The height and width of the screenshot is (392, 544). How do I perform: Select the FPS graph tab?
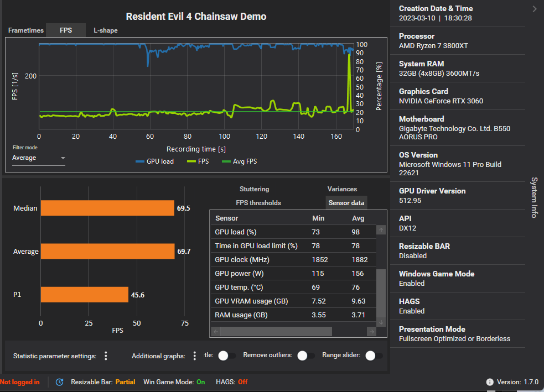(x=66, y=30)
